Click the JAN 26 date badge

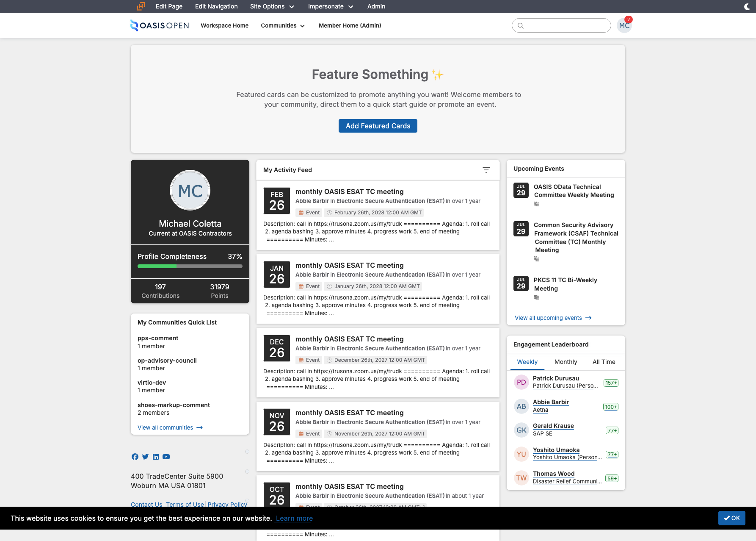point(277,275)
